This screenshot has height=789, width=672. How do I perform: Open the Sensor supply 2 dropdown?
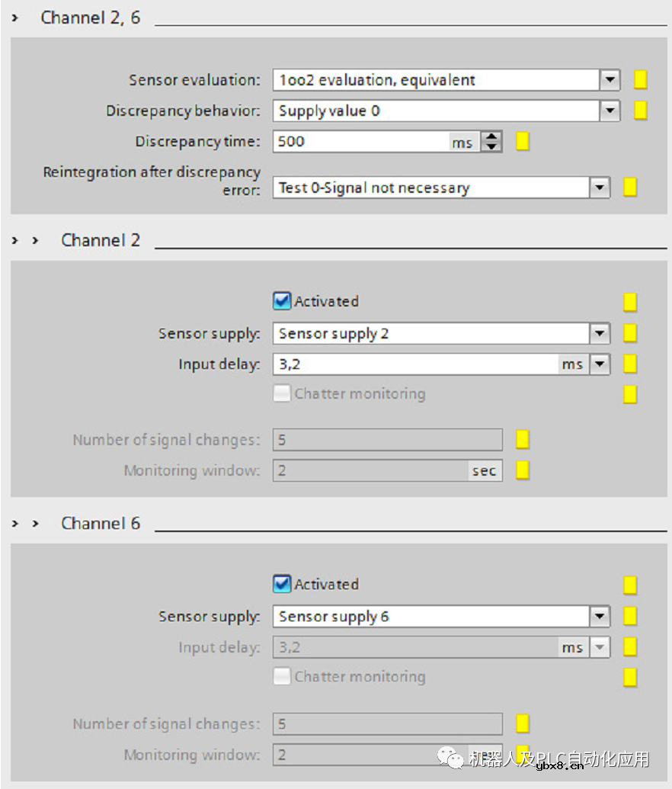coord(600,333)
